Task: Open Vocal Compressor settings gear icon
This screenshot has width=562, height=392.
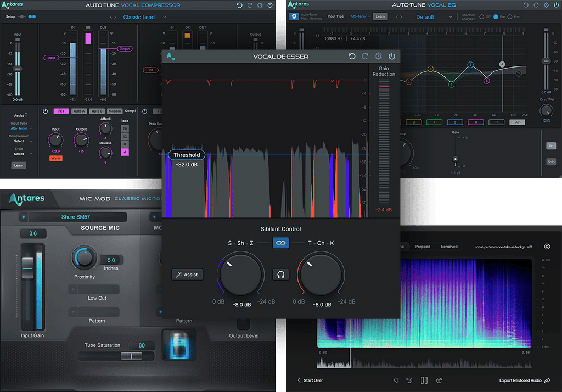Action: pos(260,5)
